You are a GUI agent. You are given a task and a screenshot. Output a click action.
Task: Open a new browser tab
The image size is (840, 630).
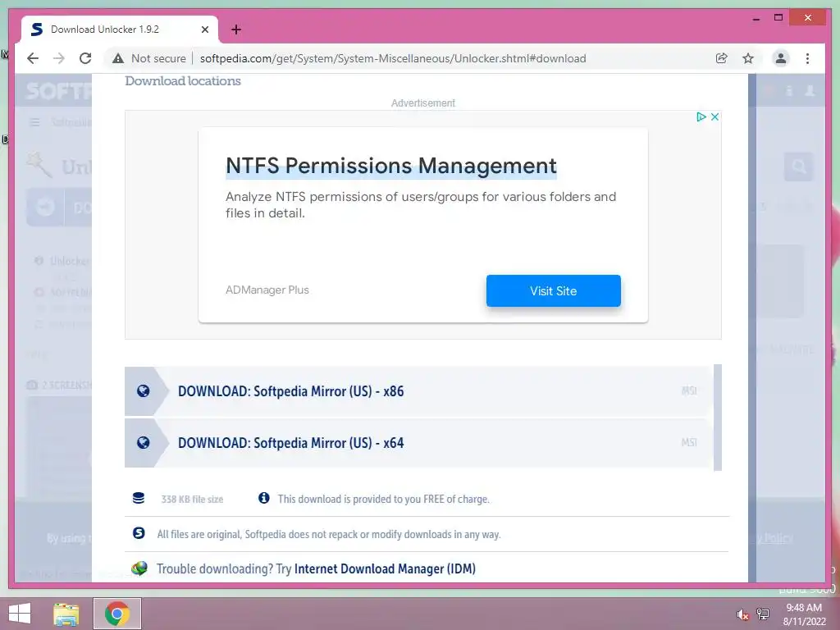[x=236, y=30]
